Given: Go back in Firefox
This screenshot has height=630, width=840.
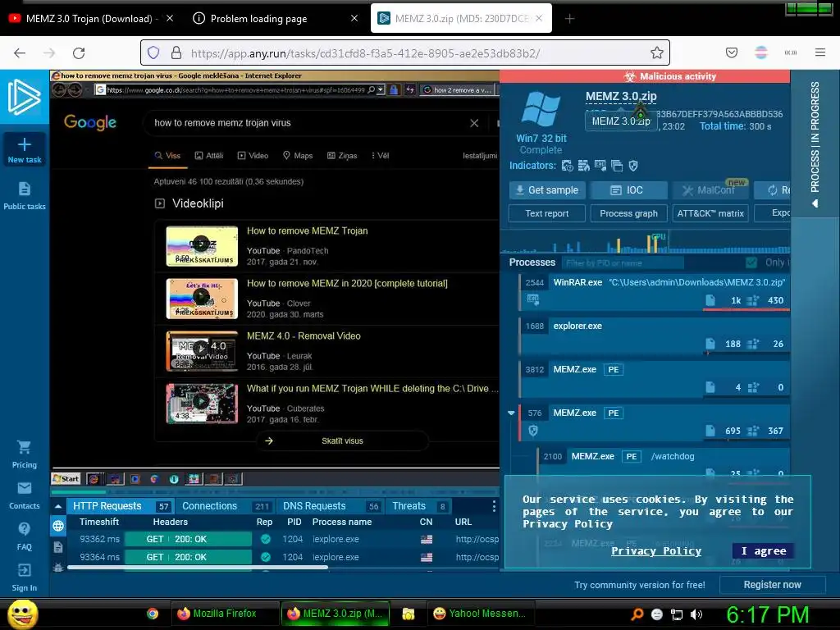Looking at the screenshot, I should tap(20, 53).
